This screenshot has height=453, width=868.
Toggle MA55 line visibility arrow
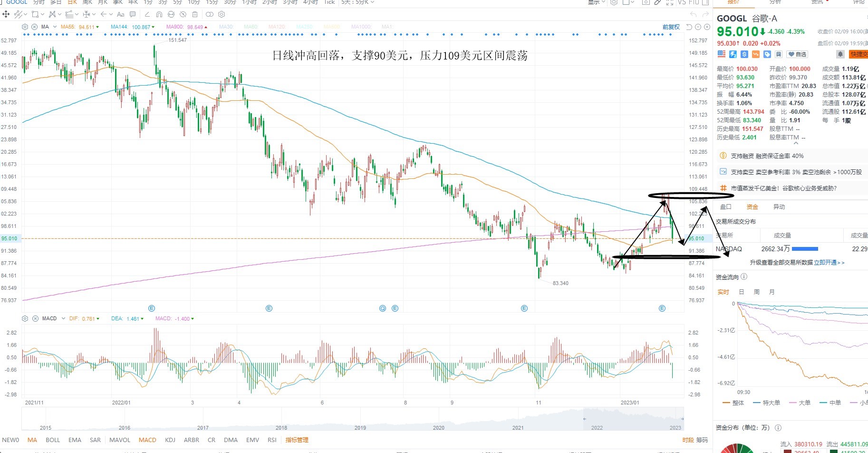(97, 27)
